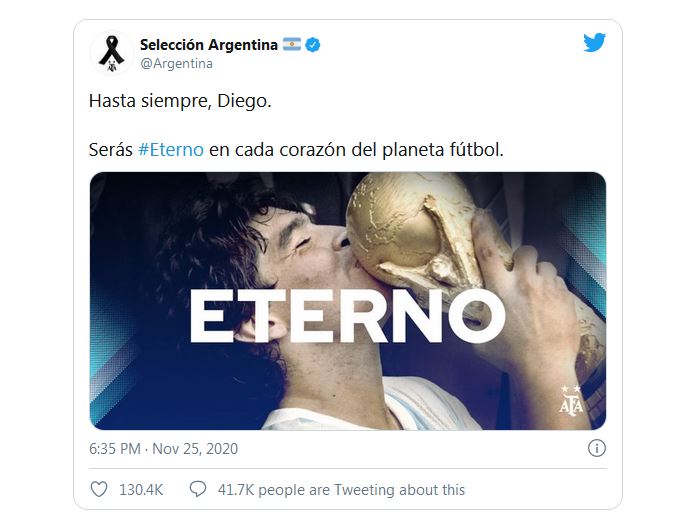Click the Argentina flag emoji
Viewport: 680px width, 516px height.
coord(292,44)
